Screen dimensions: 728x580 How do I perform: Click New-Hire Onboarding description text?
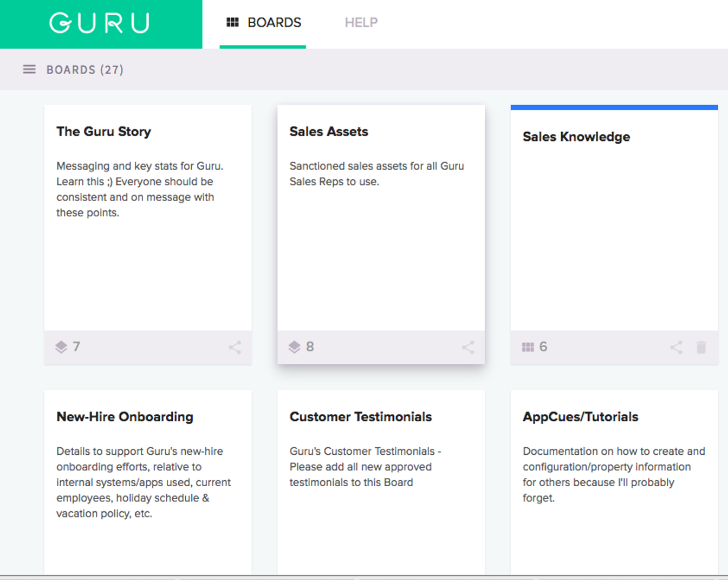click(144, 482)
